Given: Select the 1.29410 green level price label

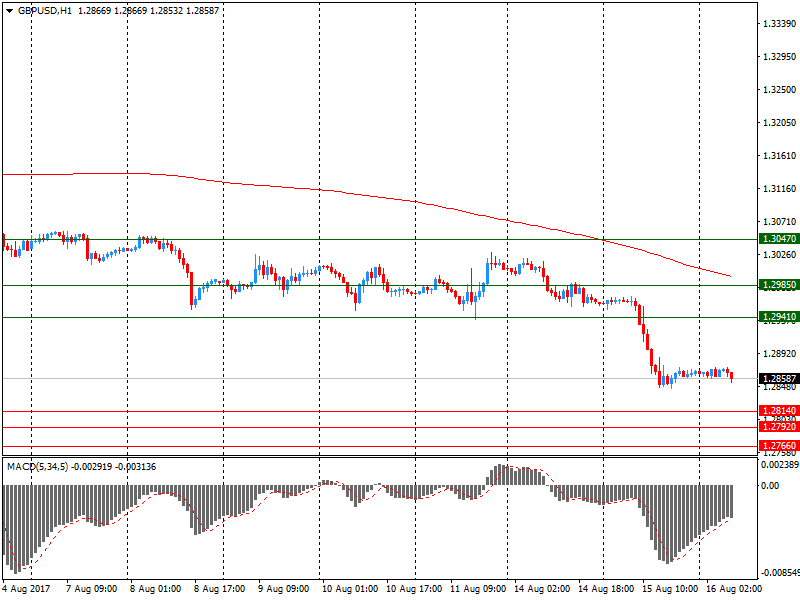Looking at the screenshot, I should click(x=779, y=317).
